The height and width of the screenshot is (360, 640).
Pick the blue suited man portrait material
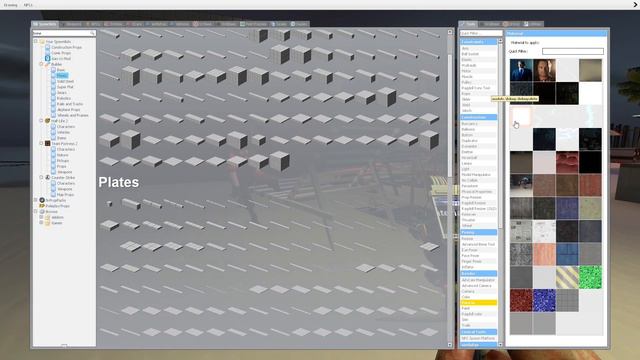tap(521, 70)
